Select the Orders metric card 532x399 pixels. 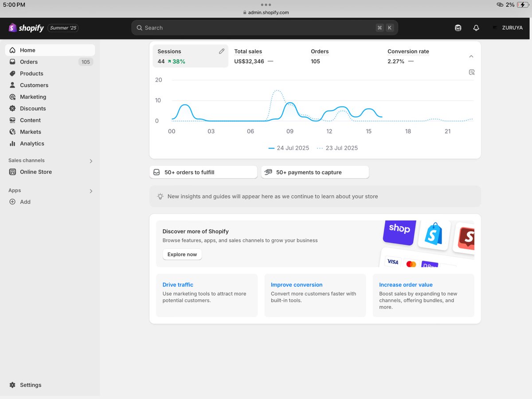click(344, 56)
